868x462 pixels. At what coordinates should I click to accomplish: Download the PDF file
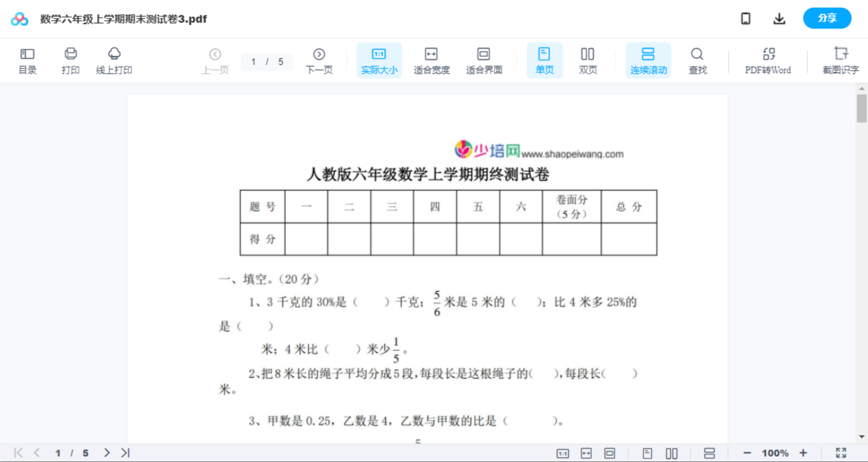click(779, 18)
